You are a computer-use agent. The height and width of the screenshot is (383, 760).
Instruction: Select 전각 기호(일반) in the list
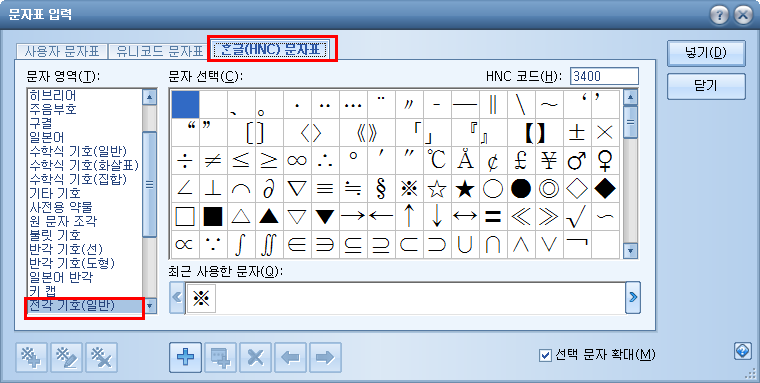click(85, 306)
